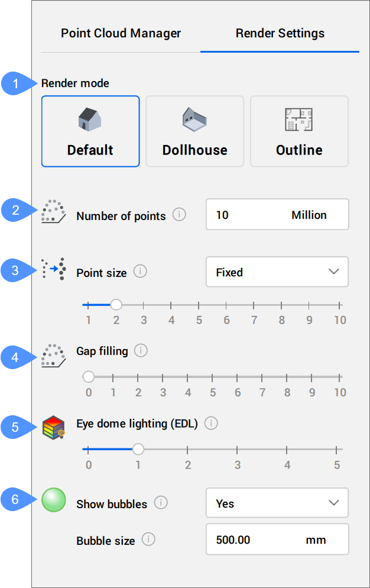Select the Outline render mode
Viewport: 370px width, 588px height.
[x=299, y=131]
